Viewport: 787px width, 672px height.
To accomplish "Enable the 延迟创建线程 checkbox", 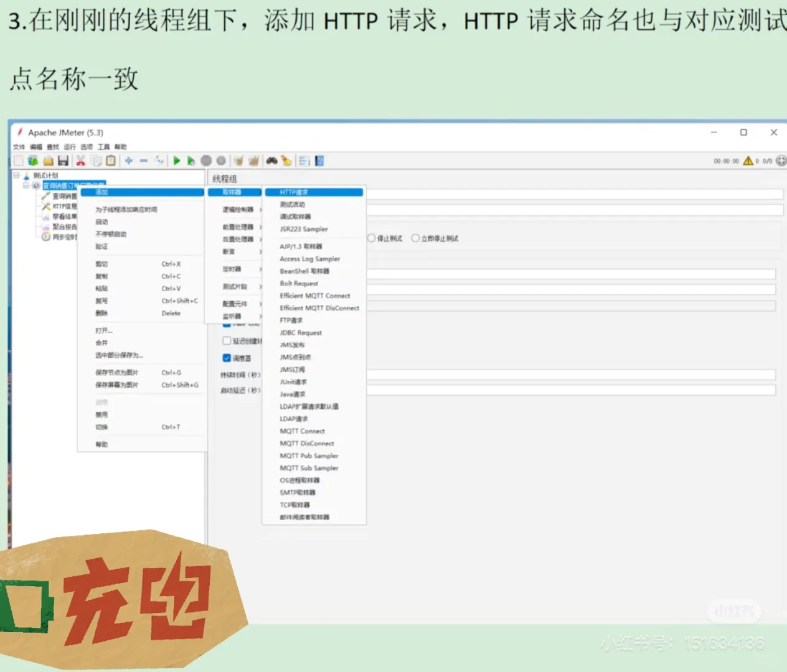I will tap(227, 340).
